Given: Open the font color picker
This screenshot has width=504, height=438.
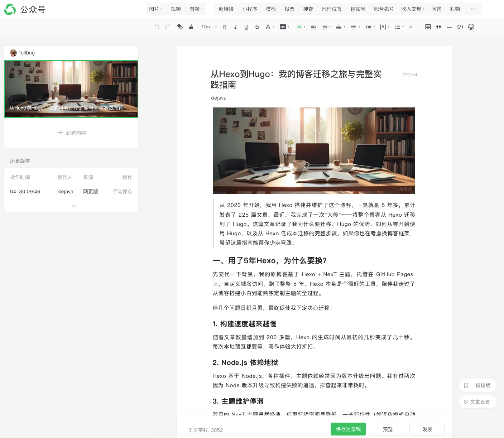Looking at the screenshot, I should [269, 27].
